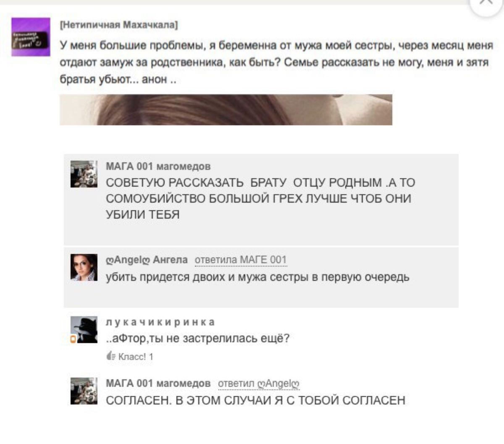Open Angel Ангела profile name link
Viewport: 504px width, 444px height.
(x=147, y=260)
